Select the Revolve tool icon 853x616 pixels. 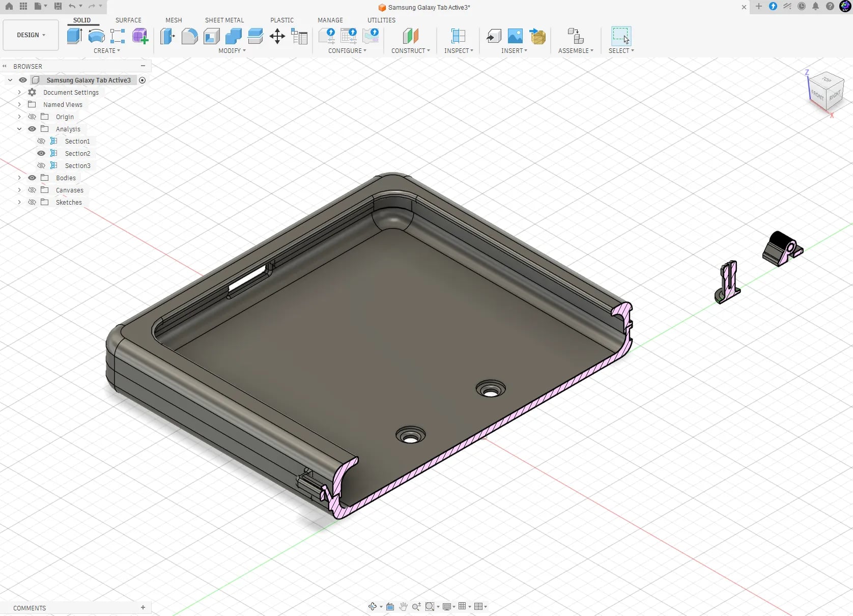tap(97, 36)
